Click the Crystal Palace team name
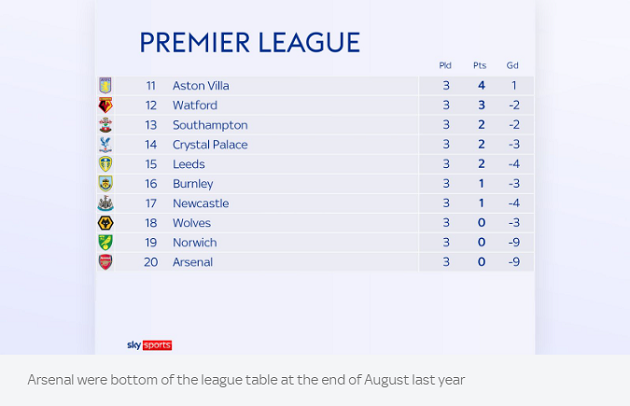The height and width of the screenshot is (406, 630). (210, 145)
